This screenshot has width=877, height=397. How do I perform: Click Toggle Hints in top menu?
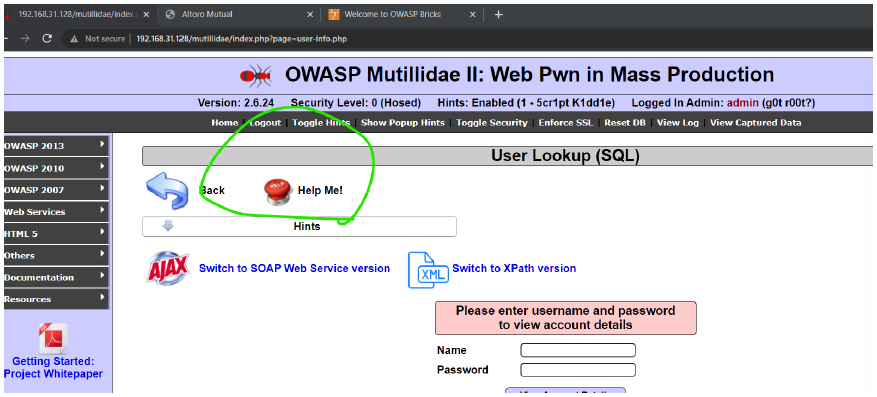coord(321,123)
